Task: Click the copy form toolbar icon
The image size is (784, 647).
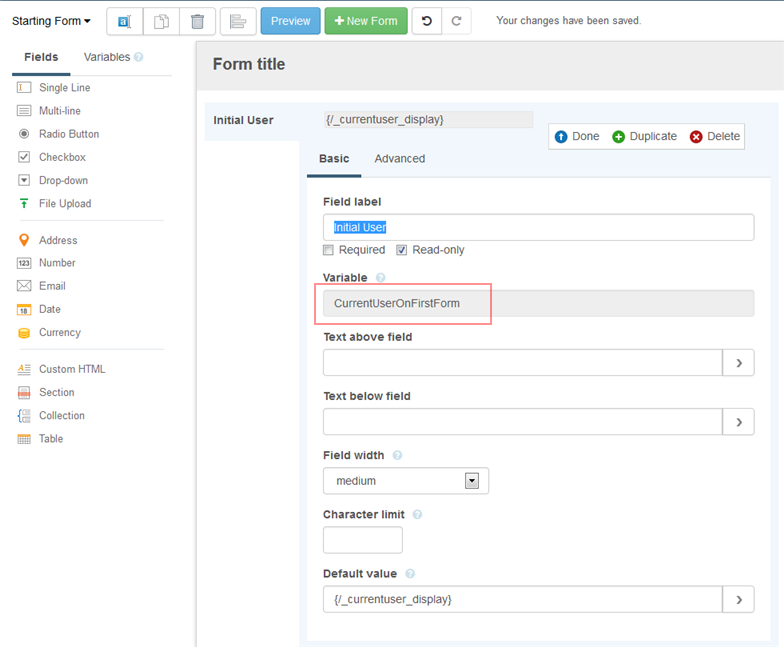Action: pyautogui.click(x=161, y=22)
